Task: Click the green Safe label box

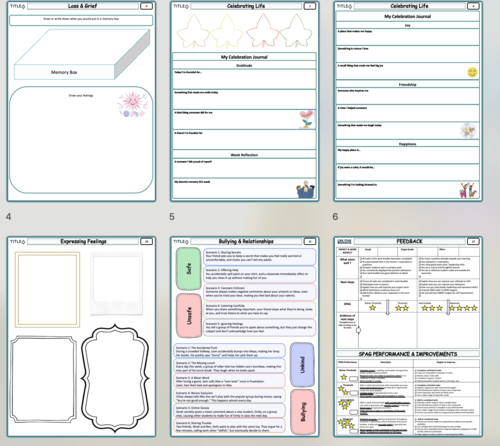Action: 188,269
